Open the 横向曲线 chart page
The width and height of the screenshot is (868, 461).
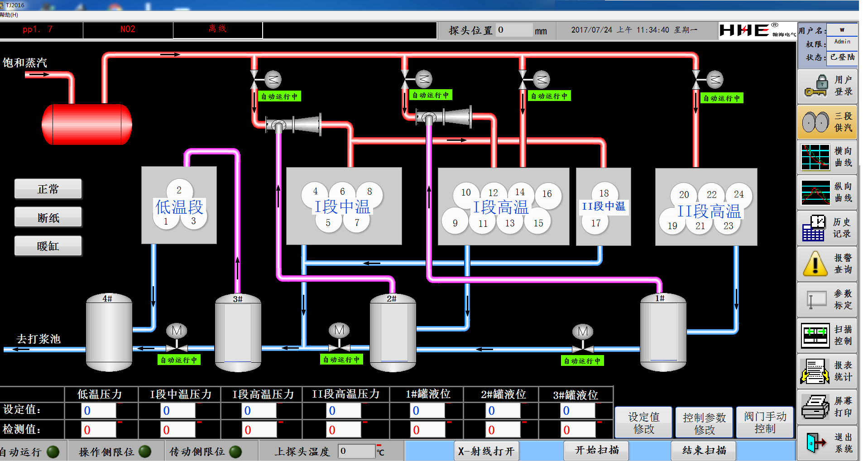click(x=827, y=157)
